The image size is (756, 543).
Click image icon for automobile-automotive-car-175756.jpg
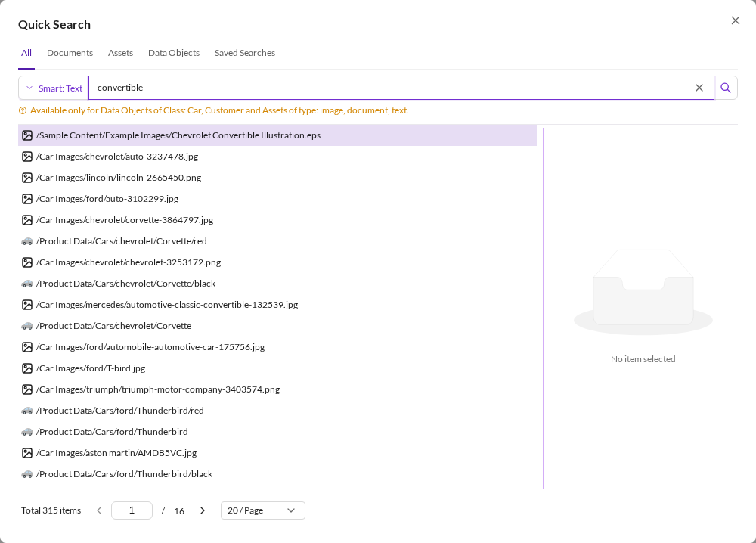coord(27,347)
